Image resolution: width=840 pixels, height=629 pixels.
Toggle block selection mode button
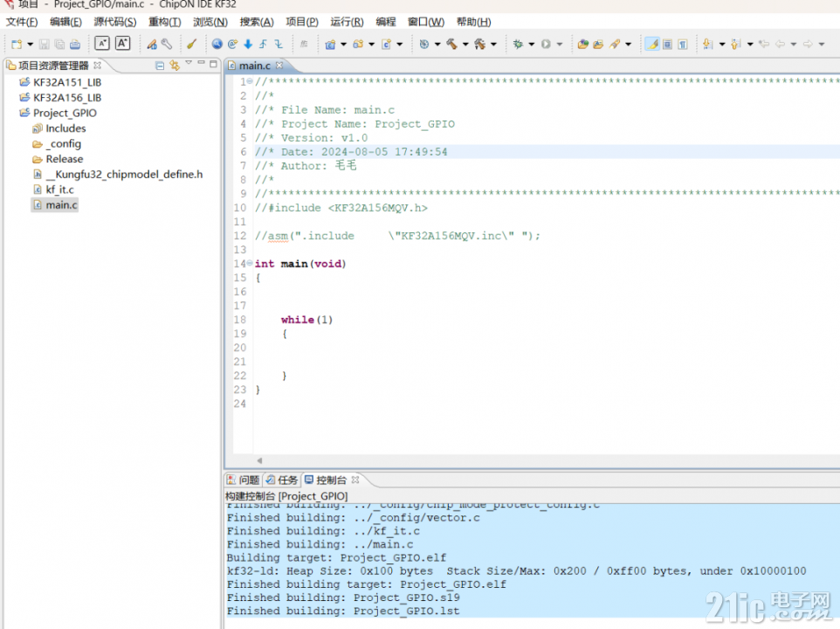[667, 44]
